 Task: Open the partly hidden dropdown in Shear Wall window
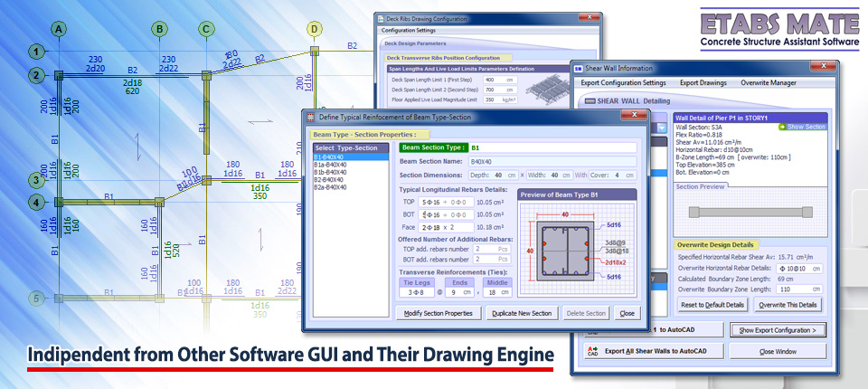[661, 128]
